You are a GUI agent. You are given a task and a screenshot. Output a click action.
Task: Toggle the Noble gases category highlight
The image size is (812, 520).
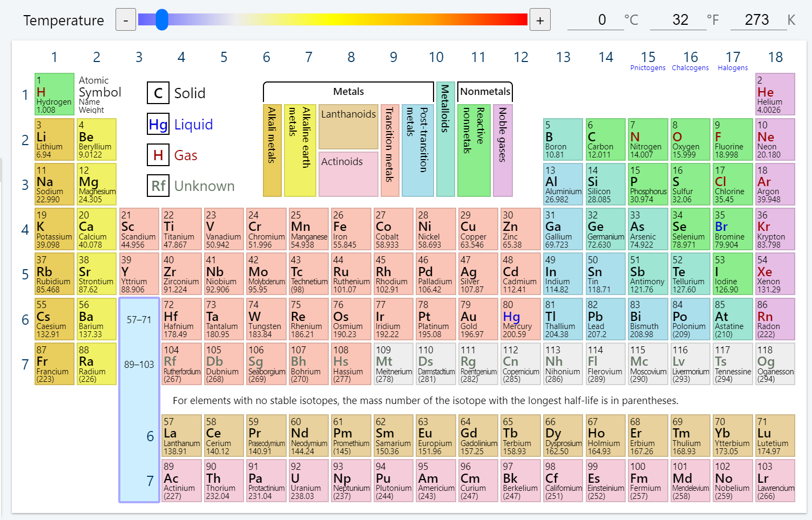click(x=502, y=151)
